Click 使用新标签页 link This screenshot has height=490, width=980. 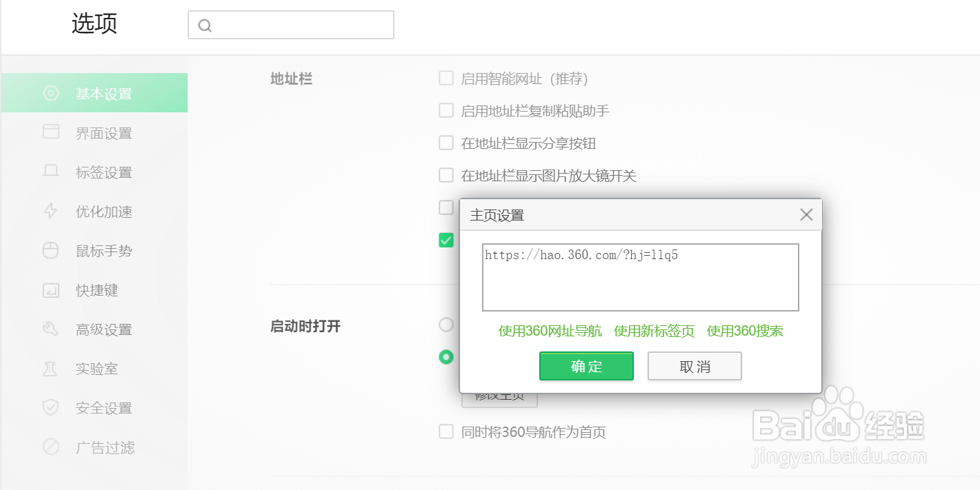654,331
